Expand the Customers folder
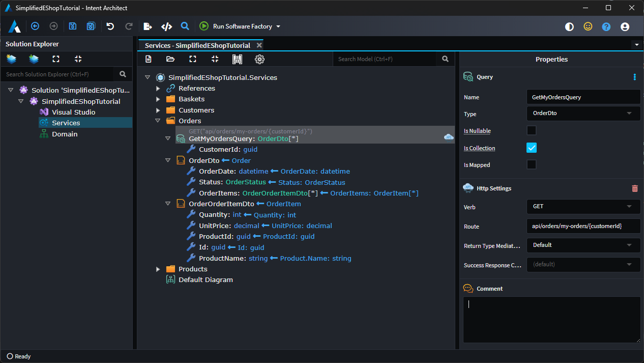Image resolution: width=644 pixels, height=363 pixels. (158, 110)
